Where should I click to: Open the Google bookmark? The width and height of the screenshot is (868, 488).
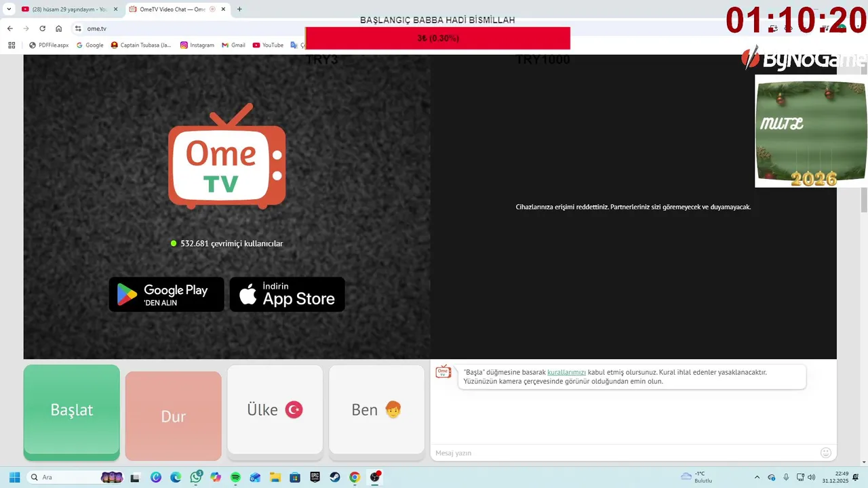click(90, 45)
